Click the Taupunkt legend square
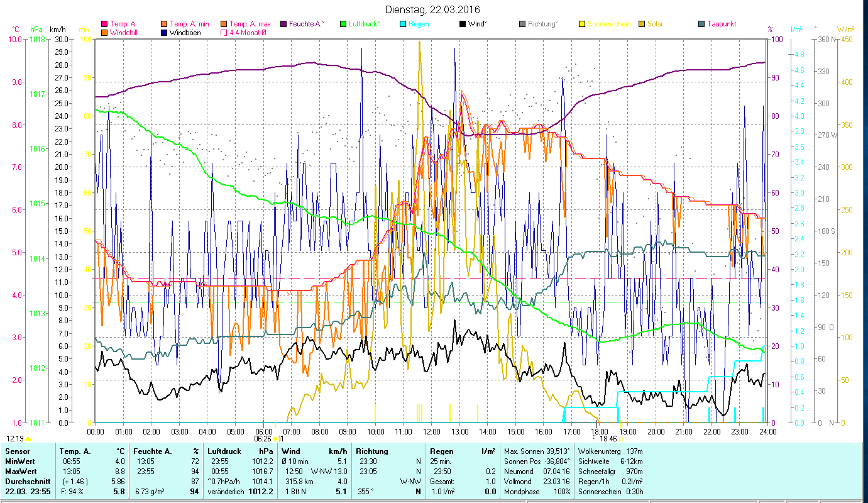This screenshot has height=503, width=868. 702,24
